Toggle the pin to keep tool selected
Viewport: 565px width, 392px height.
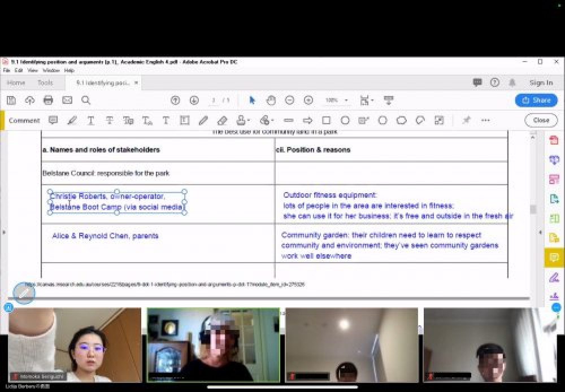pyautogui.click(x=466, y=120)
